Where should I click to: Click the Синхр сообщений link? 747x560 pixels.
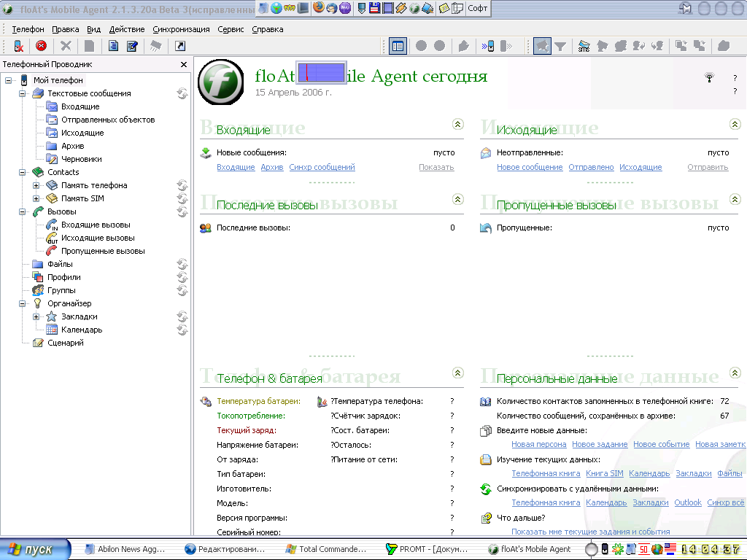(x=322, y=167)
